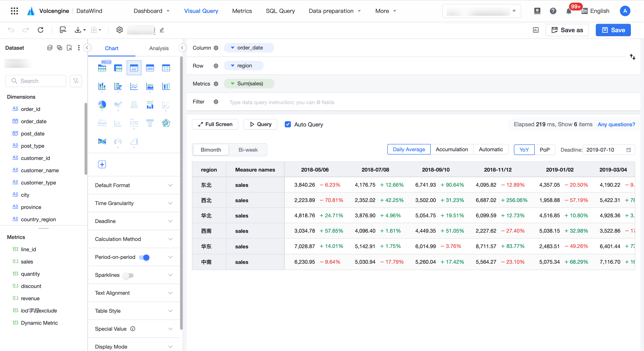Click the Save as button

point(567,30)
